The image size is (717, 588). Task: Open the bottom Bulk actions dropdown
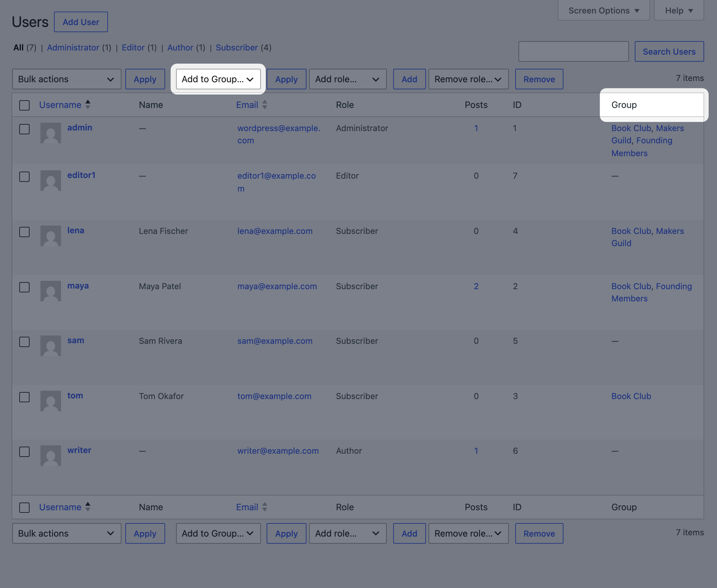67,533
